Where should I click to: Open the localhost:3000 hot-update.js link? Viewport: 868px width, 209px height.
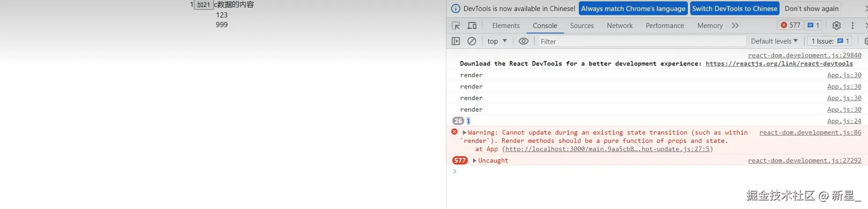[607, 149]
